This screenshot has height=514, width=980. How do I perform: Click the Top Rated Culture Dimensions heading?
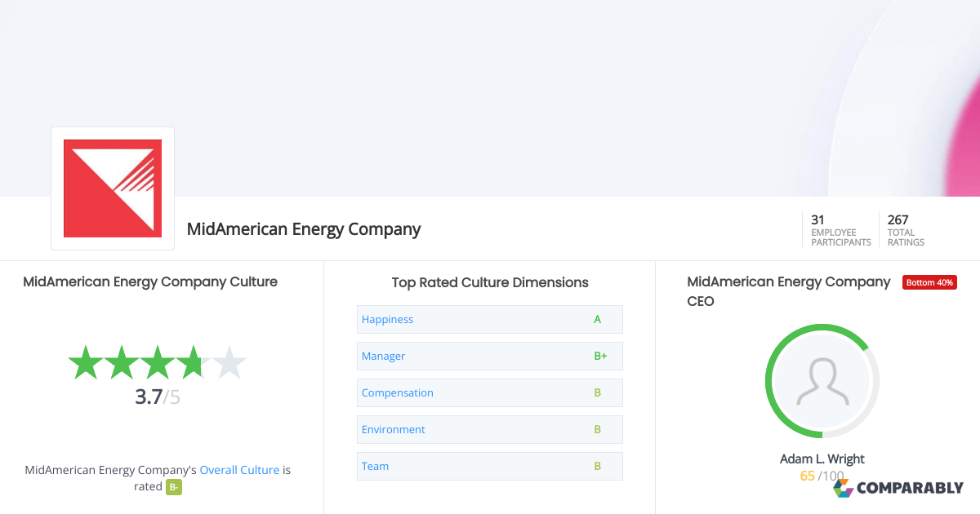tap(490, 282)
